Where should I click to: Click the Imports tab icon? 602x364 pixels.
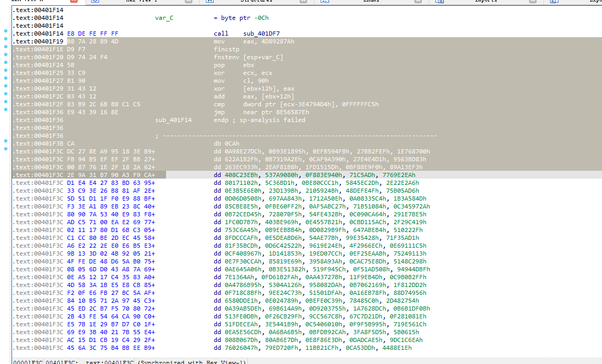439,2
